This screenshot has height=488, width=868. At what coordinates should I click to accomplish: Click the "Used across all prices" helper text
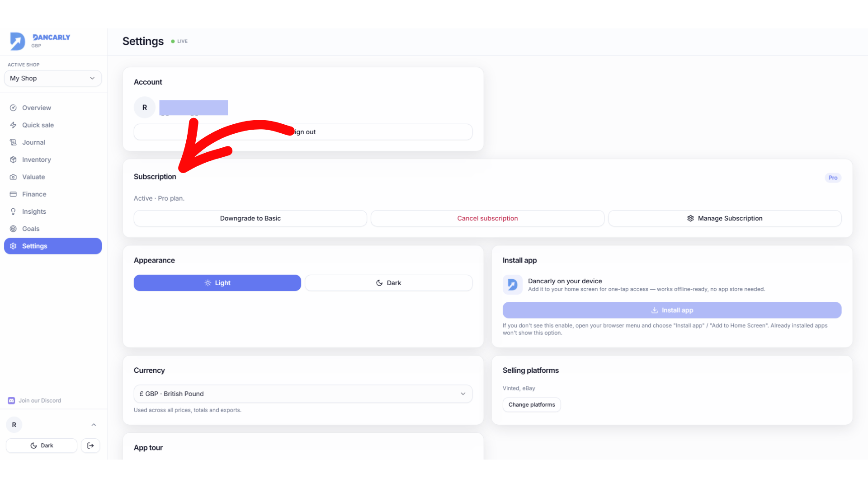click(188, 410)
